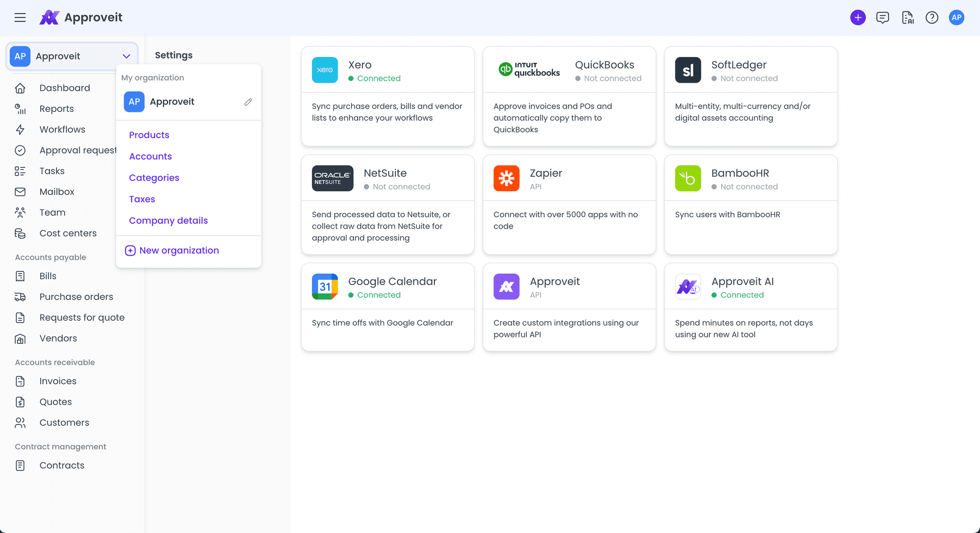Choose Taxes in the organization menu

pyautogui.click(x=142, y=199)
